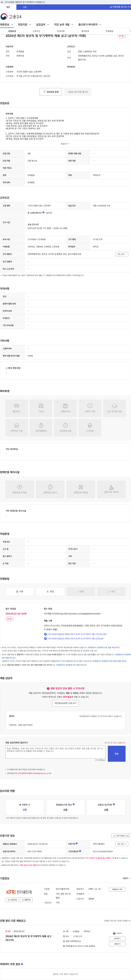The width and height of the screenshot is (131, 980).
Task: Open the remedy.kocsc.or.kr link
Action: (x=35, y=773)
